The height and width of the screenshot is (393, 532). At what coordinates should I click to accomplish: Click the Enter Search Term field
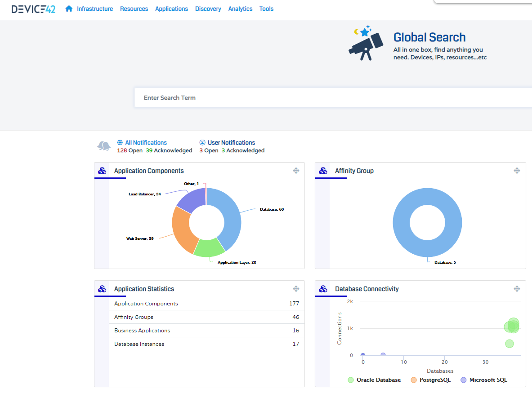pos(333,97)
